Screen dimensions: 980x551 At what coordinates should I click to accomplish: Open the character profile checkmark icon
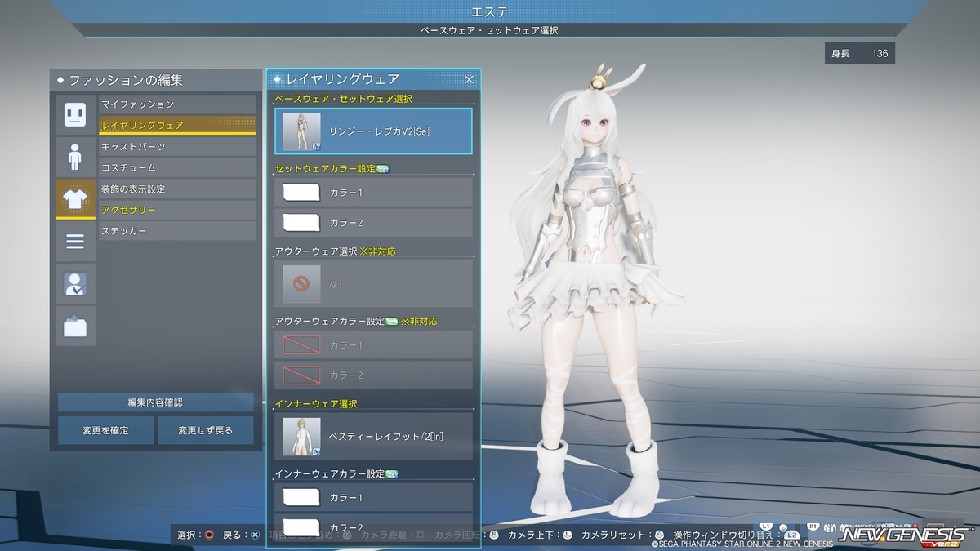pyautogui.click(x=75, y=283)
